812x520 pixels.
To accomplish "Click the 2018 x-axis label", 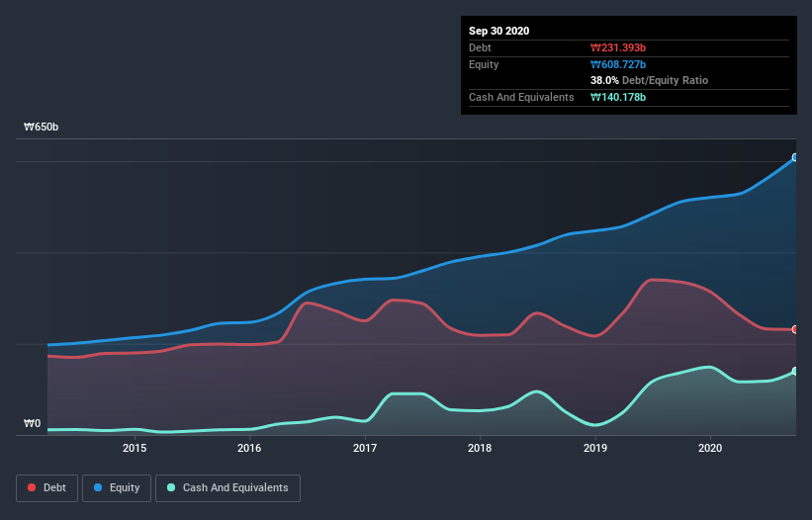I will [x=480, y=448].
